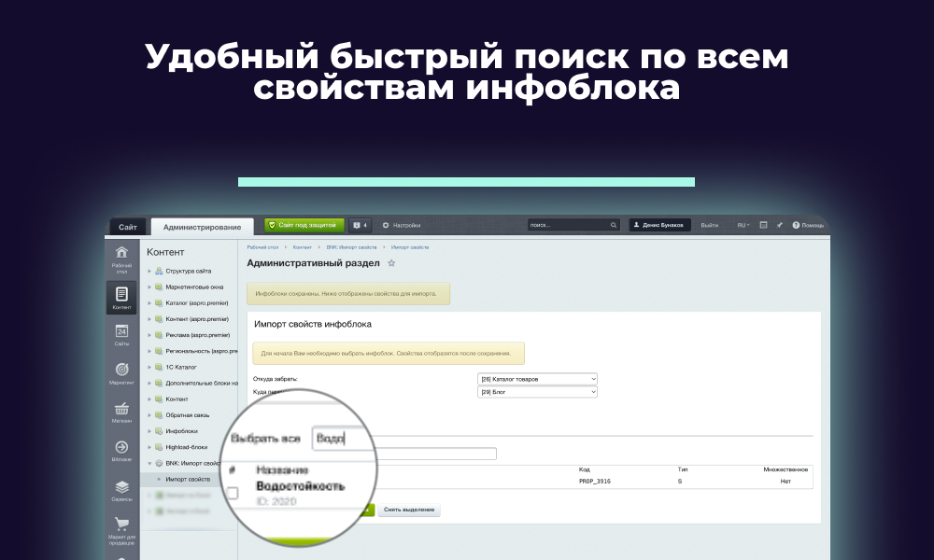934x560 pixels.
Task: Open the Откуда забрать dropdown
Action: [537, 379]
